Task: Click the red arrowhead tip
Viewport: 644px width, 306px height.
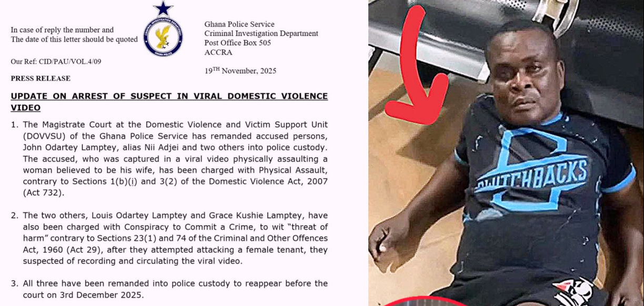Action: pos(417,108)
